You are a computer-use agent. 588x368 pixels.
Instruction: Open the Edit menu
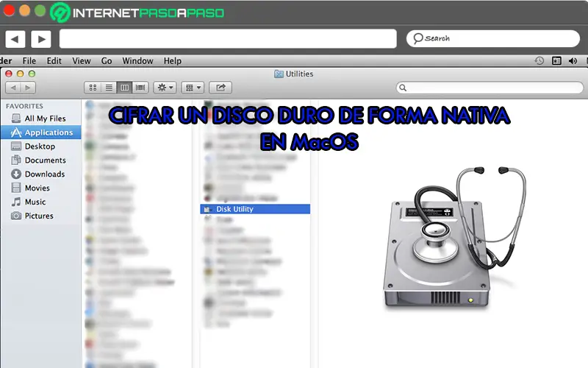coord(54,61)
